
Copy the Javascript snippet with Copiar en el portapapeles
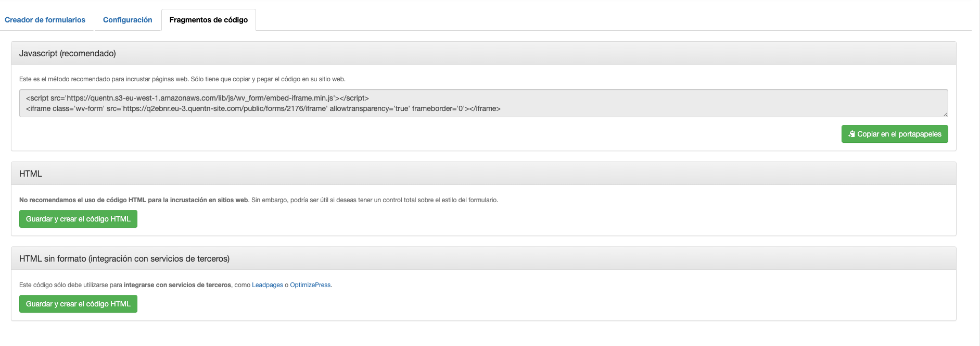pyautogui.click(x=895, y=134)
